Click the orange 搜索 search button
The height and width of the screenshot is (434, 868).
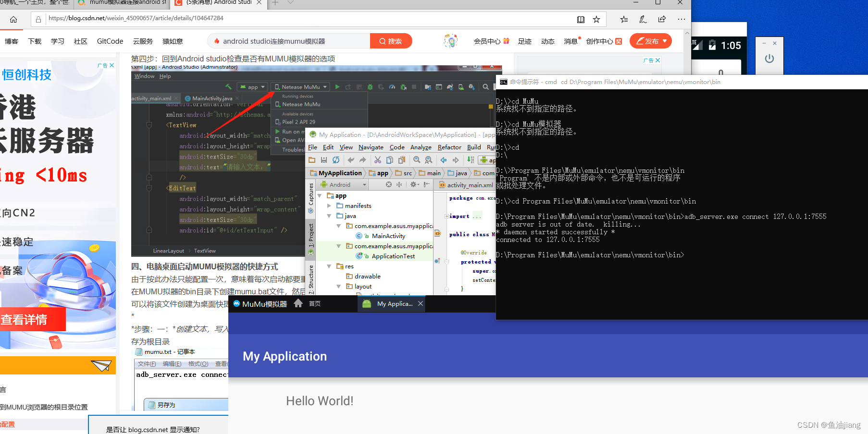pos(391,41)
